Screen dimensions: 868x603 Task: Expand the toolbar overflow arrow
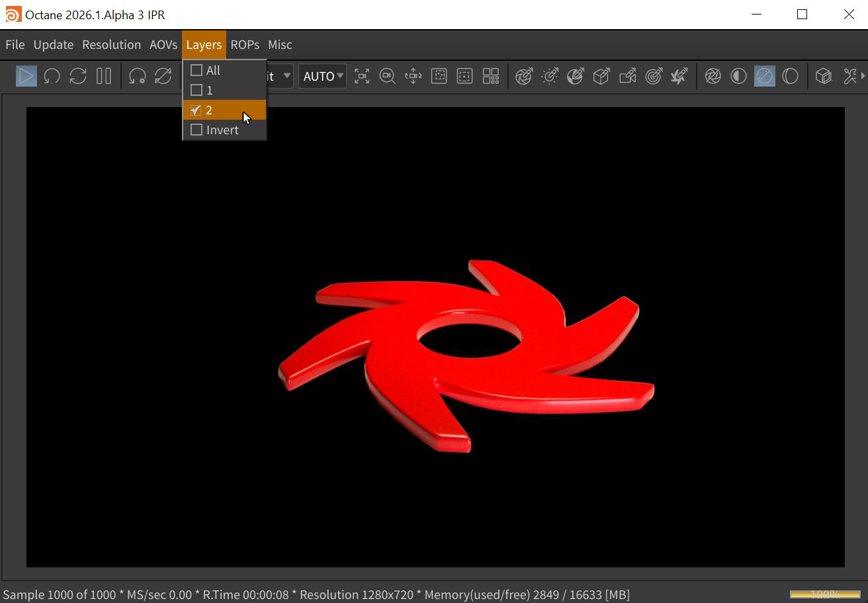pyautogui.click(x=863, y=76)
